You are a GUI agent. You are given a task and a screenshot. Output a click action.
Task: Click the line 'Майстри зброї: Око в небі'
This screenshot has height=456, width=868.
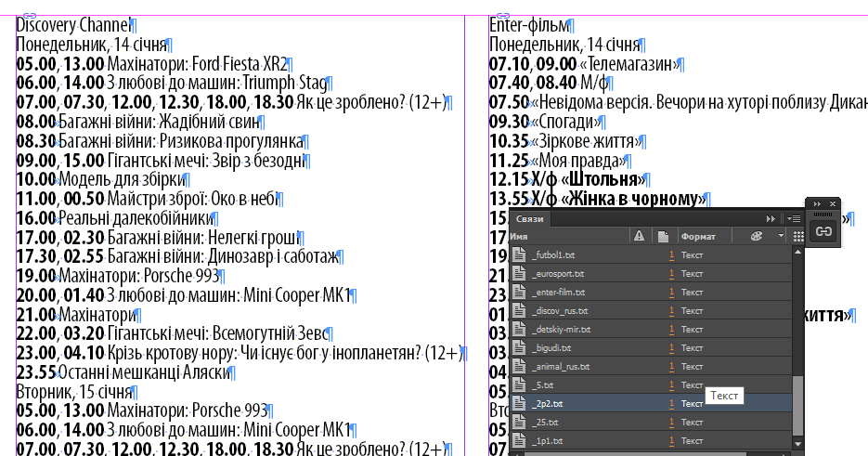point(193,199)
